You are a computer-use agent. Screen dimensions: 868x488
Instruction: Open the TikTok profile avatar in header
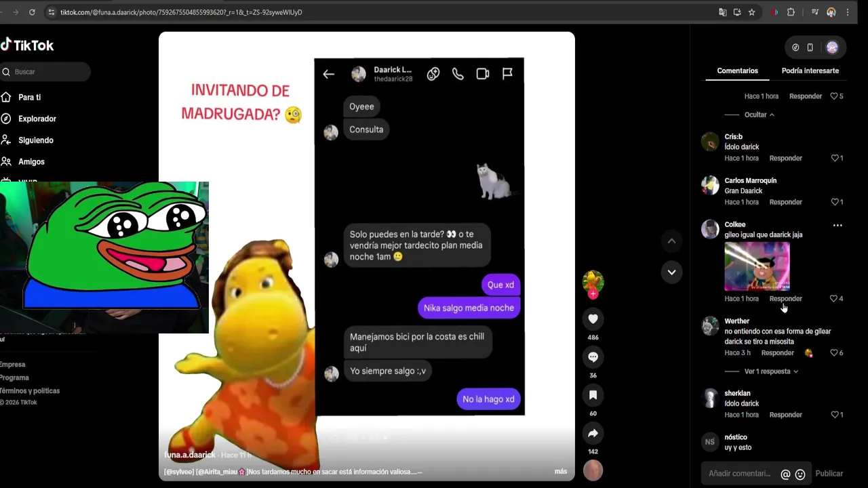tap(832, 47)
